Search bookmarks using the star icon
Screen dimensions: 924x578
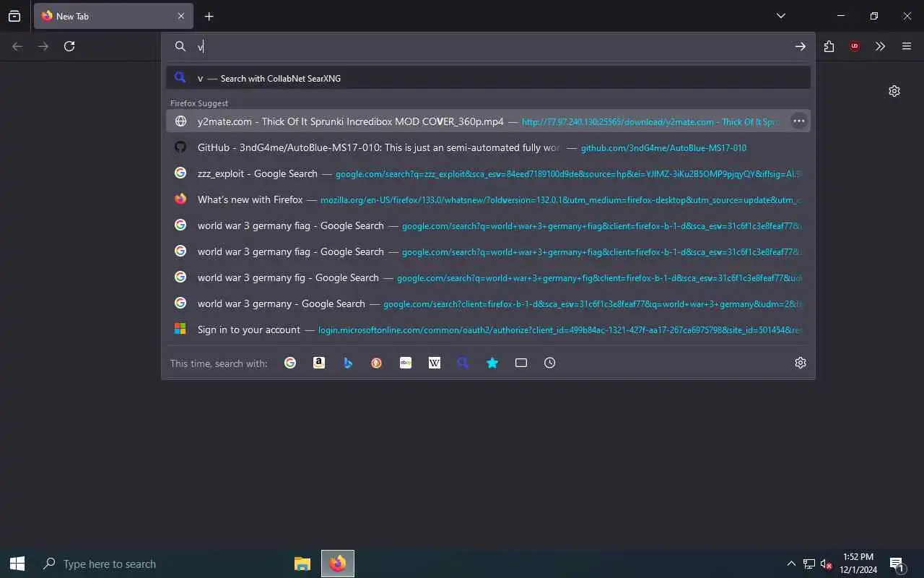pos(492,363)
